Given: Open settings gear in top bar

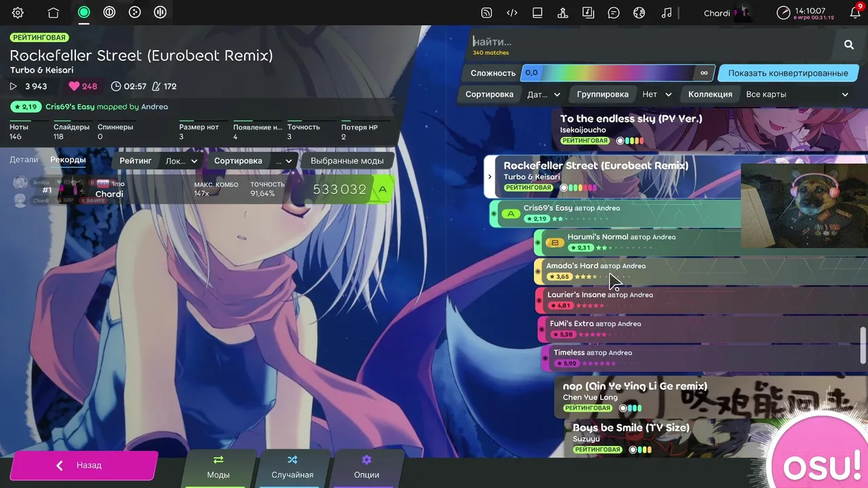Looking at the screenshot, I should pyautogui.click(x=18, y=12).
